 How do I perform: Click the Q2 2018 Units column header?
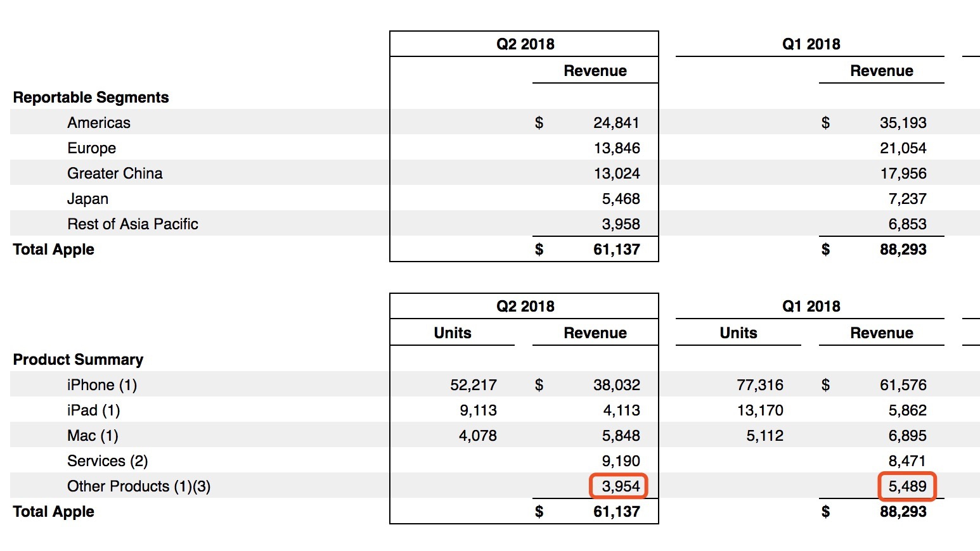[x=453, y=333]
